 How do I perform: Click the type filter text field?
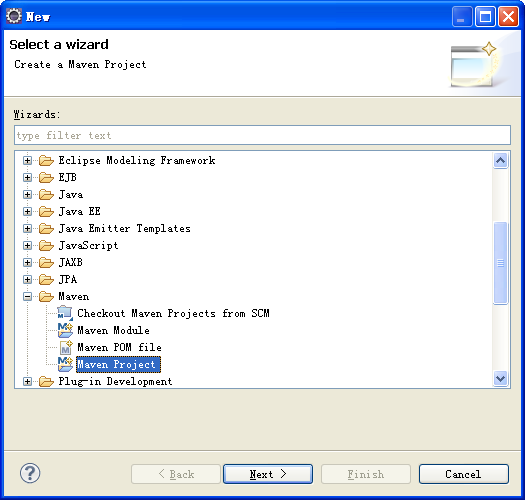(262, 135)
